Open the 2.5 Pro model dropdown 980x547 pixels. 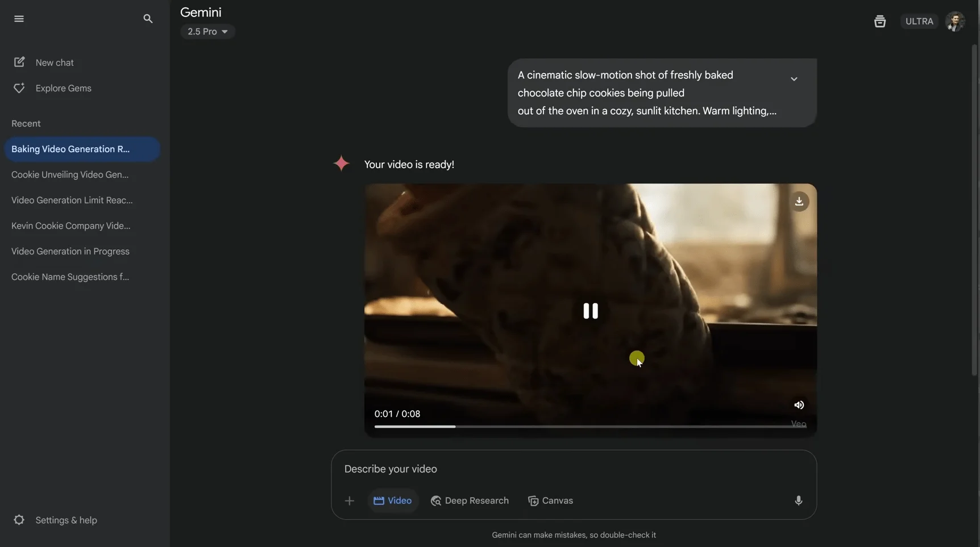click(x=207, y=32)
